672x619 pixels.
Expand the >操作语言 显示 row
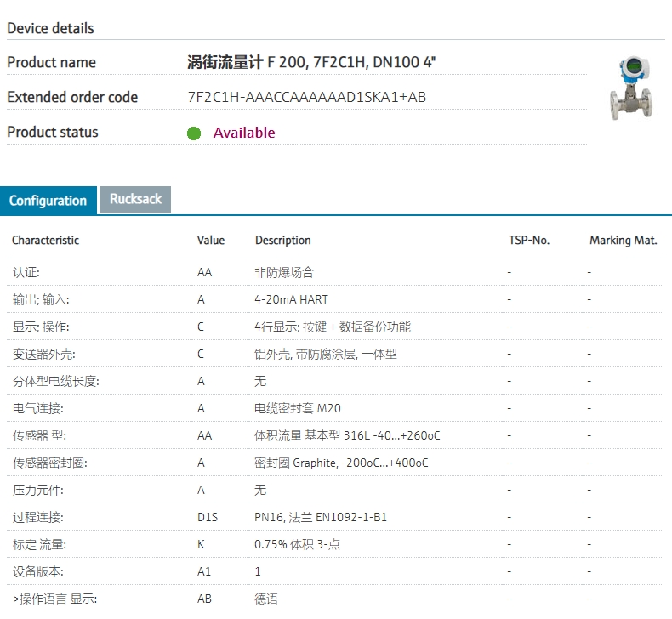point(54,599)
